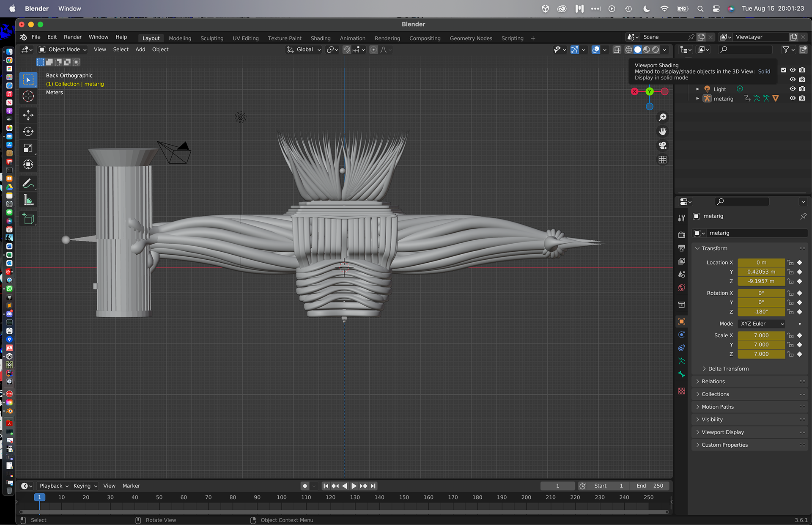
Task: Open the XYZ Euler rotation mode dropdown
Action: coord(762,324)
